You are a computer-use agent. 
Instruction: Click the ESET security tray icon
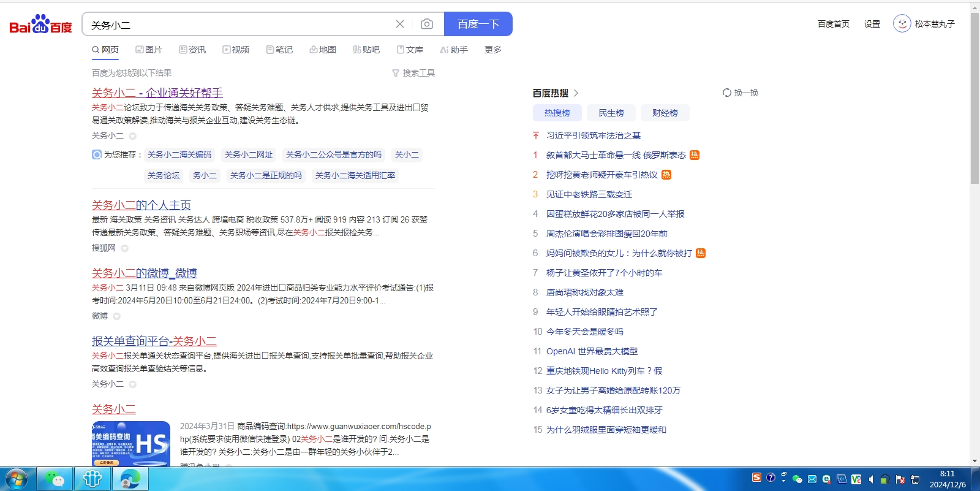(827, 479)
